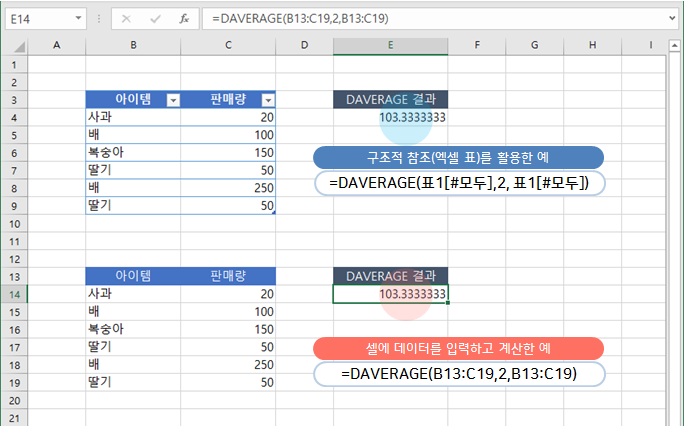Open the Name Box dropdown arrow
The height and width of the screenshot is (428, 684).
[79, 18]
